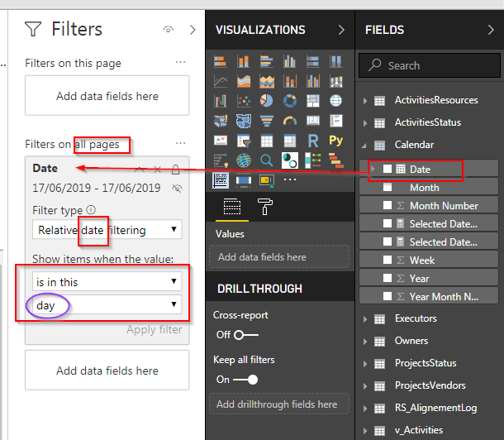The image size is (504, 440).
Task: Insert a KPI visual
Action: tap(220, 141)
